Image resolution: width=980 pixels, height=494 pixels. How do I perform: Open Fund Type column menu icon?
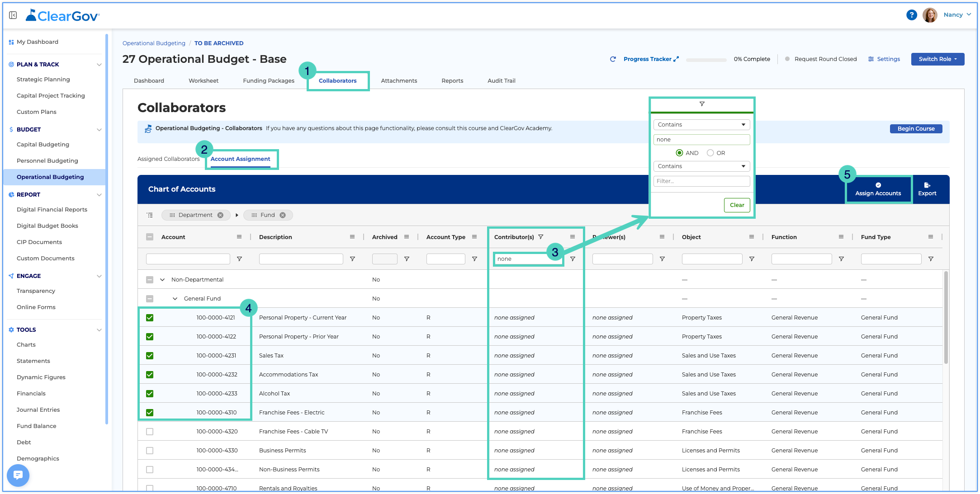[x=931, y=237]
